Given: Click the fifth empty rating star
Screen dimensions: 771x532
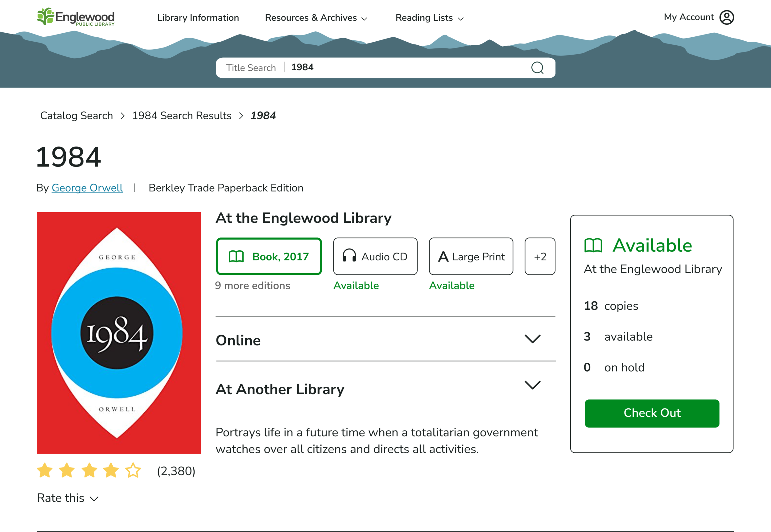Looking at the screenshot, I should click(133, 470).
